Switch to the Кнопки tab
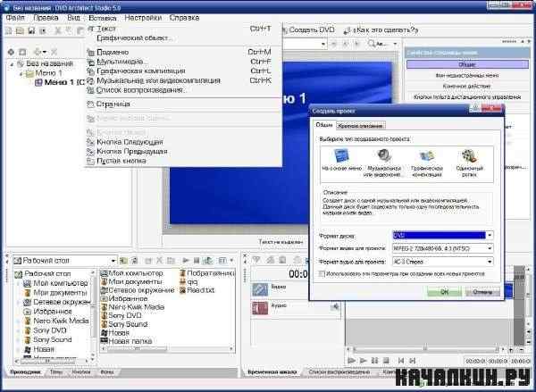 81,371
